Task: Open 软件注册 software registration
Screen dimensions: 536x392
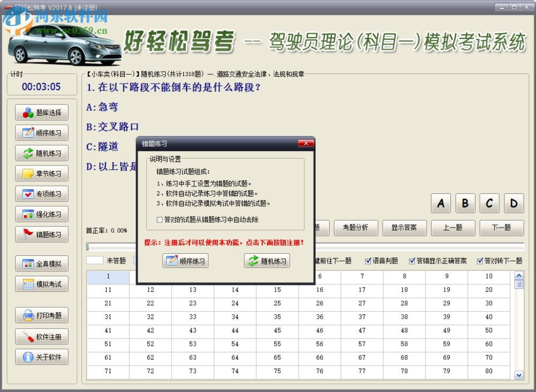Action: click(x=41, y=336)
